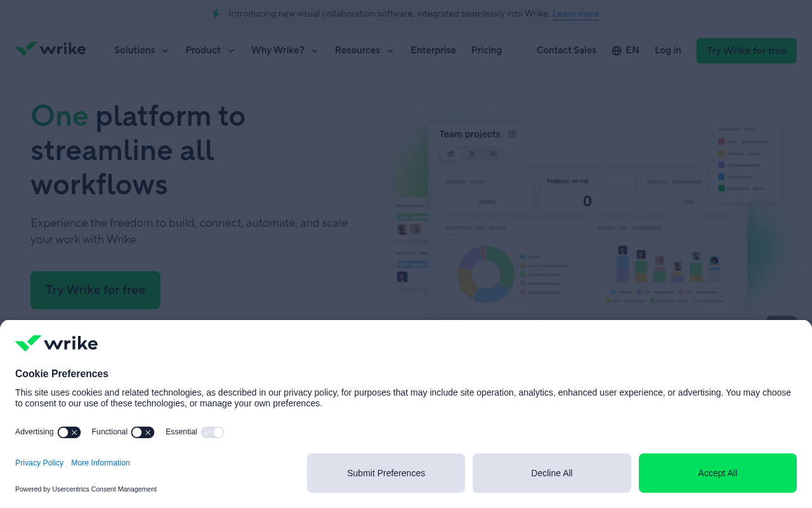Open the Learn more link

(x=575, y=14)
